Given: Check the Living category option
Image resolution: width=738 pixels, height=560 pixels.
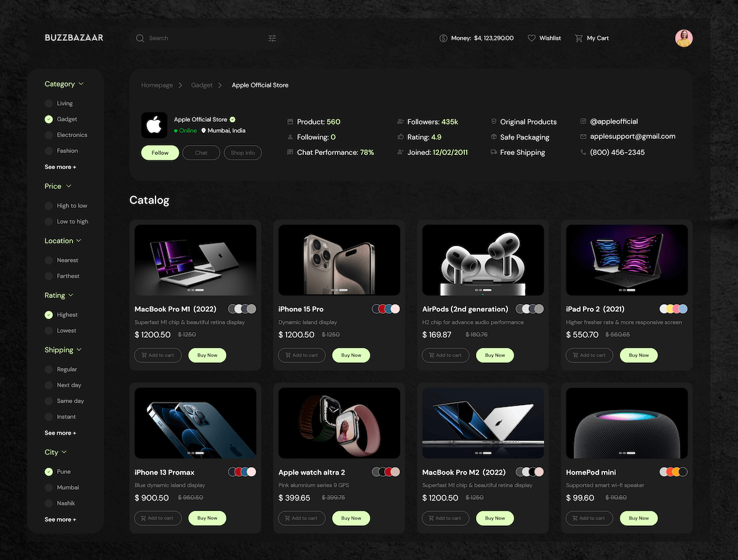Looking at the screenshot, I should 49,103.
